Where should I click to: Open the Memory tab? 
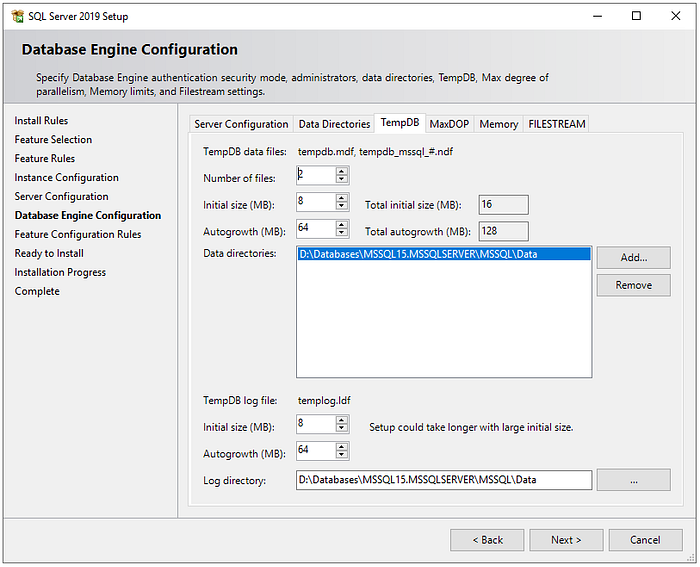coord(498,124)
